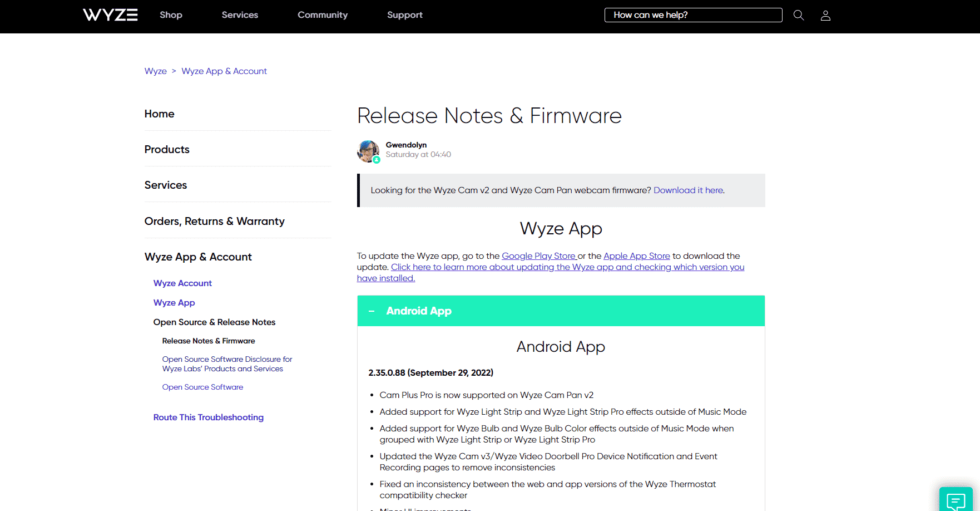The height and width of the screenshot is (511, 980).
Task: Collapse the Android App accordion
Action: pos(561,311)
